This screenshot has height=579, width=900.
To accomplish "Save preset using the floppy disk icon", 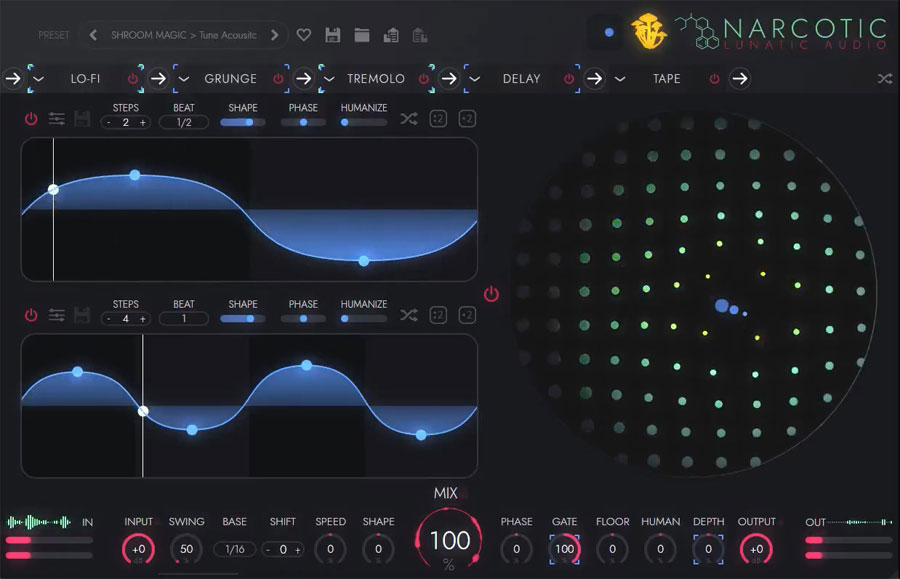I will (x=333, y=35).
